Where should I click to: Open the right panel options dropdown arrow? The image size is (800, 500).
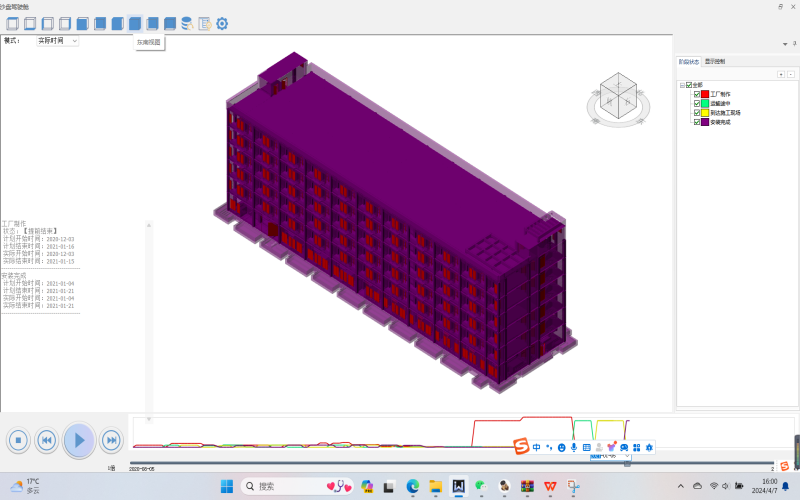[785, 44]
